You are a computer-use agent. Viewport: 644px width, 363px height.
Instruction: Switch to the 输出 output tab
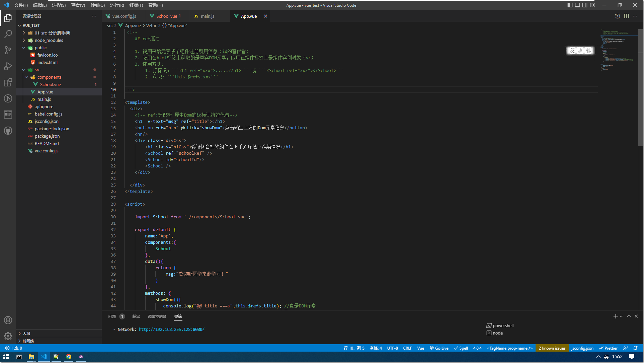(x=136, y=316)
